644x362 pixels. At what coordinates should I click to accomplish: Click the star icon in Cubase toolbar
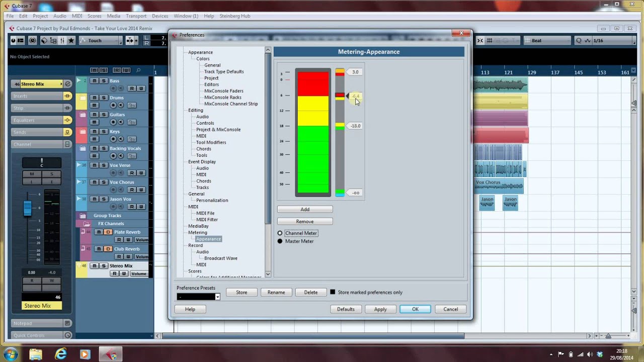(71, 40)
